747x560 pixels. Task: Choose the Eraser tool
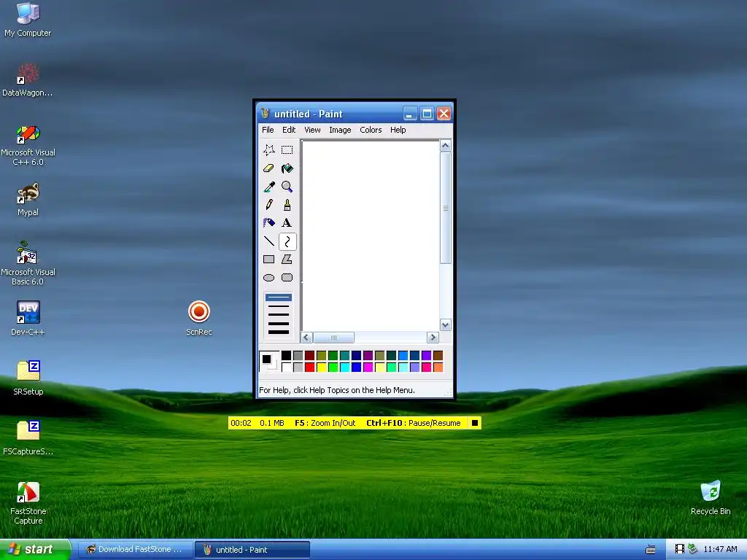click(268, 168)
